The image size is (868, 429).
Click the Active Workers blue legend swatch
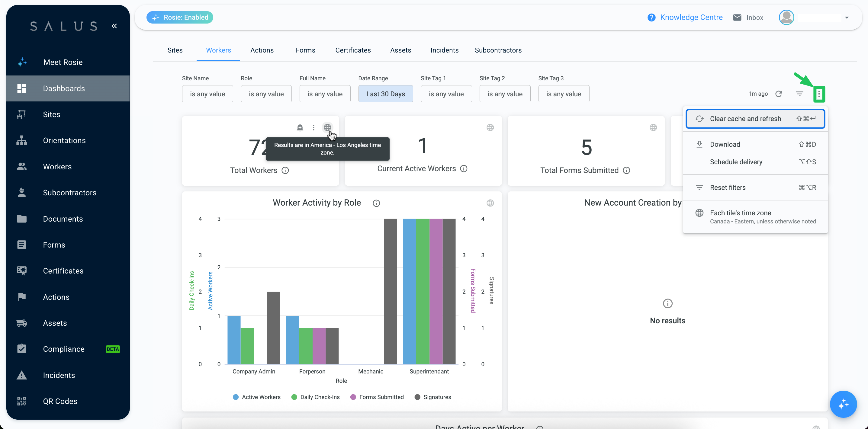236,397
